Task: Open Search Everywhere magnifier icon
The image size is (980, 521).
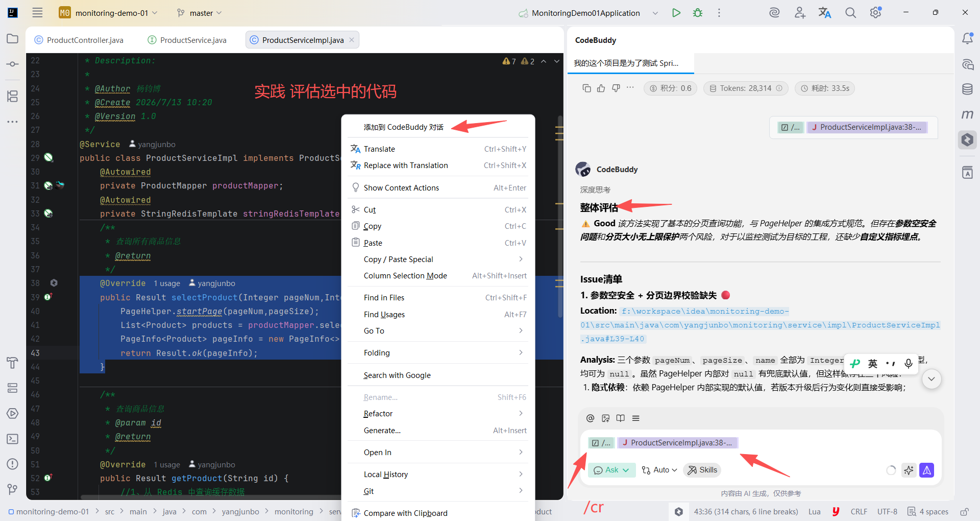Action: (x=850, y=13)
